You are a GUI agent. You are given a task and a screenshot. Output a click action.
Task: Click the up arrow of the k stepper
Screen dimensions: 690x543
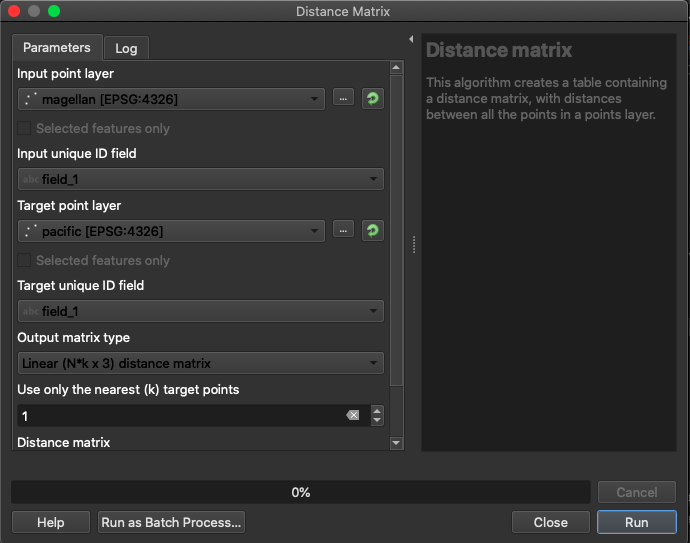coord(377,410)
